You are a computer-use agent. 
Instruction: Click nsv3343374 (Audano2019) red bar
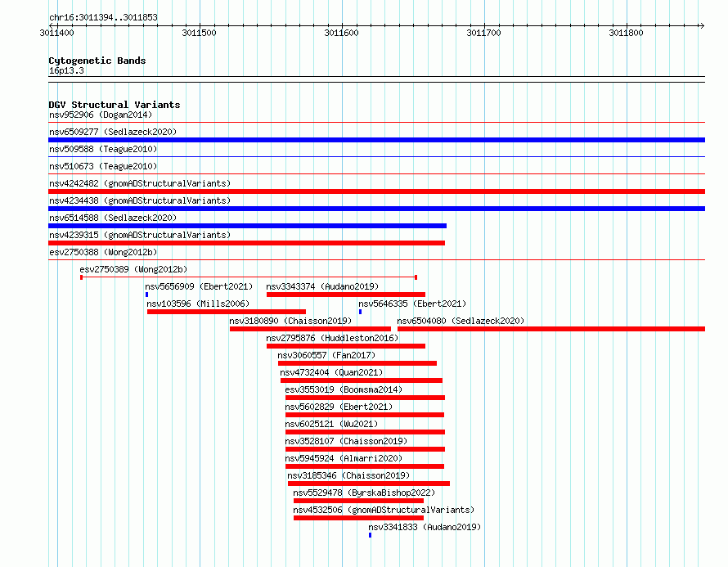point(346,295)
